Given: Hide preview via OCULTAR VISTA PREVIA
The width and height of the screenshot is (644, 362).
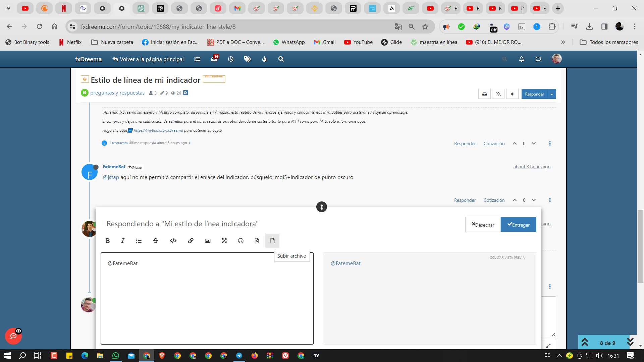Looking at the screenshot, I should 507,257.
